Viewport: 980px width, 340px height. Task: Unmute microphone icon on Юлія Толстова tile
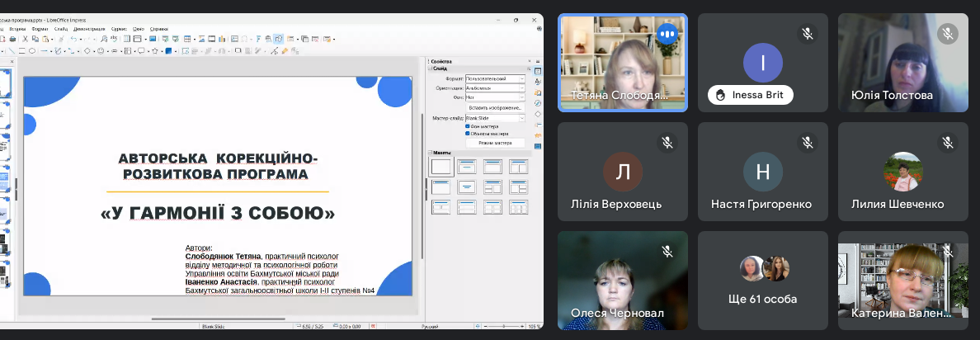coord(948,33)
